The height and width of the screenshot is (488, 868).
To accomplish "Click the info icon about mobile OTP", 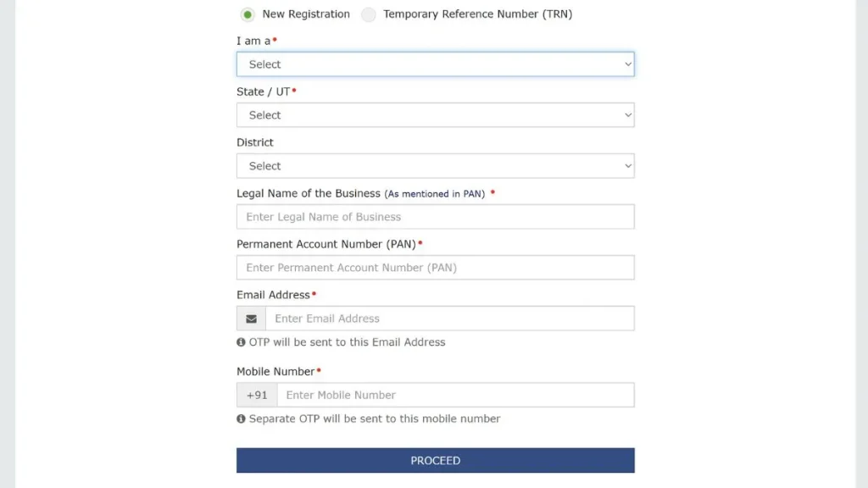I will (x=241, y=419).
